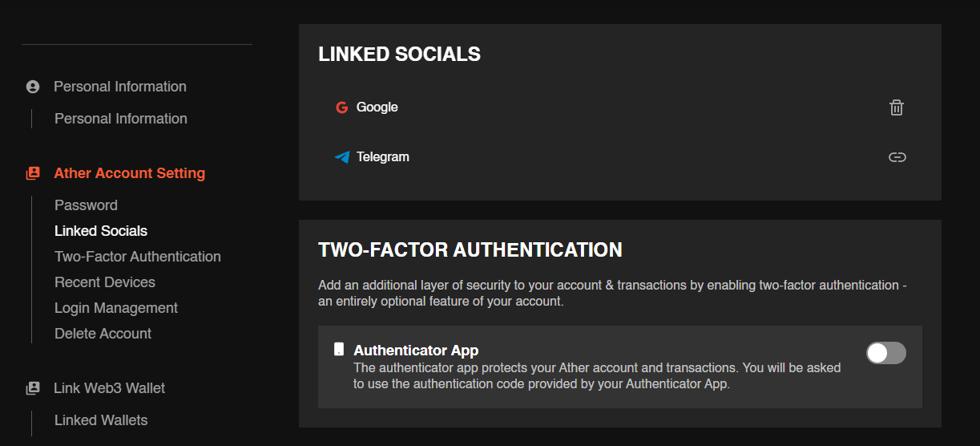Select Delete Account in the sidebar
Viewport: 980px width, 446px height.
click(x=103, y=334)
